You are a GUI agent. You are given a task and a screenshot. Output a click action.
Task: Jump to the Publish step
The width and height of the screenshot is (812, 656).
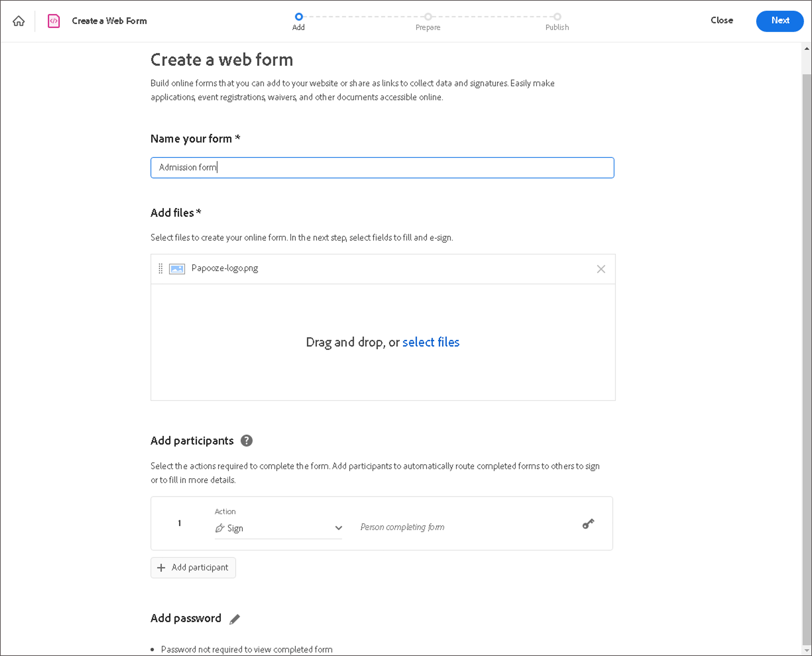[557, 17]
